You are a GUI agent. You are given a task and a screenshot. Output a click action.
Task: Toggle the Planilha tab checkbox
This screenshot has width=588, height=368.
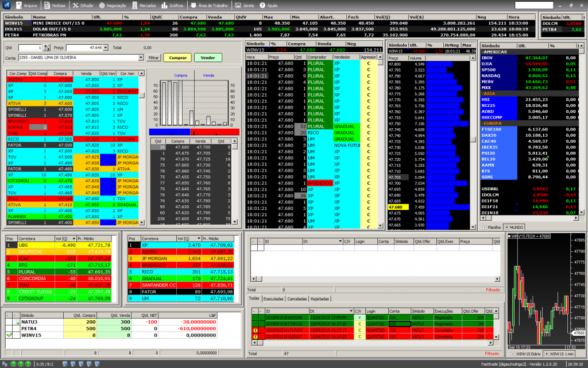[483, 227]
